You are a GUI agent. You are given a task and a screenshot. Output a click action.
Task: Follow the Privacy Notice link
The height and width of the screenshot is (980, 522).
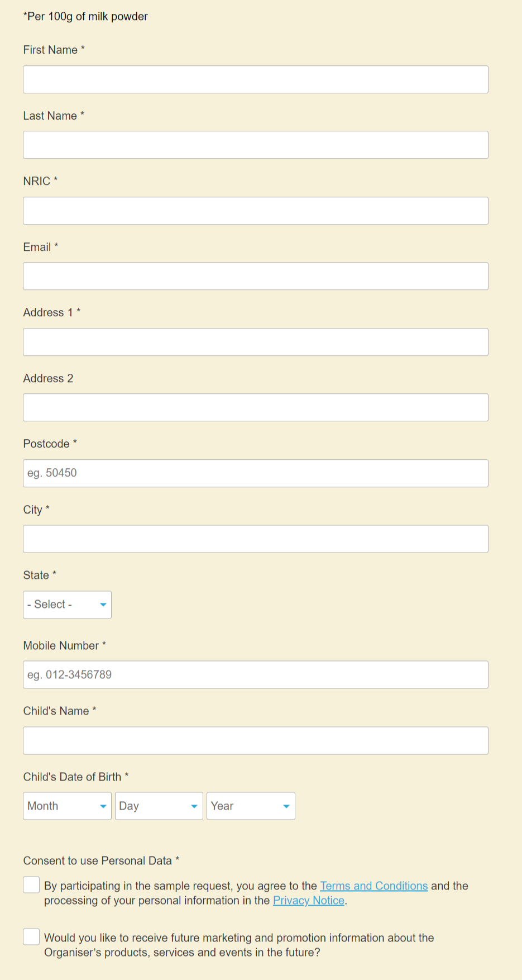308,900
